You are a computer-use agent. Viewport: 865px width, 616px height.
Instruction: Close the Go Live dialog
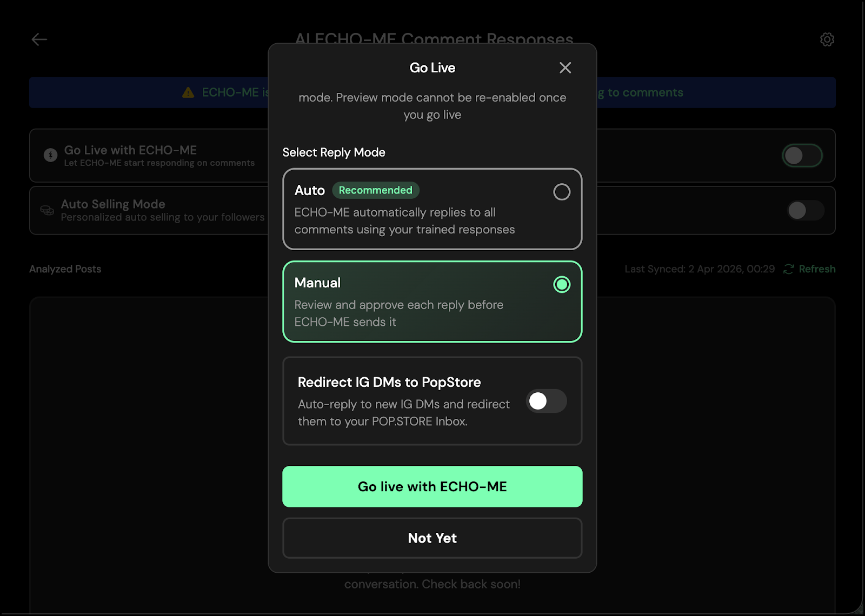(x=565, y=68)
